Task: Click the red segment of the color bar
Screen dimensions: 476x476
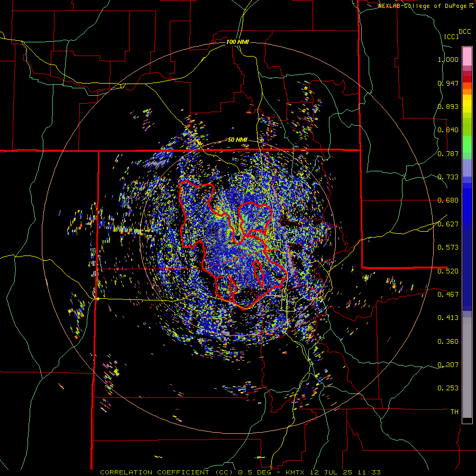Action: tap(467, 79)
